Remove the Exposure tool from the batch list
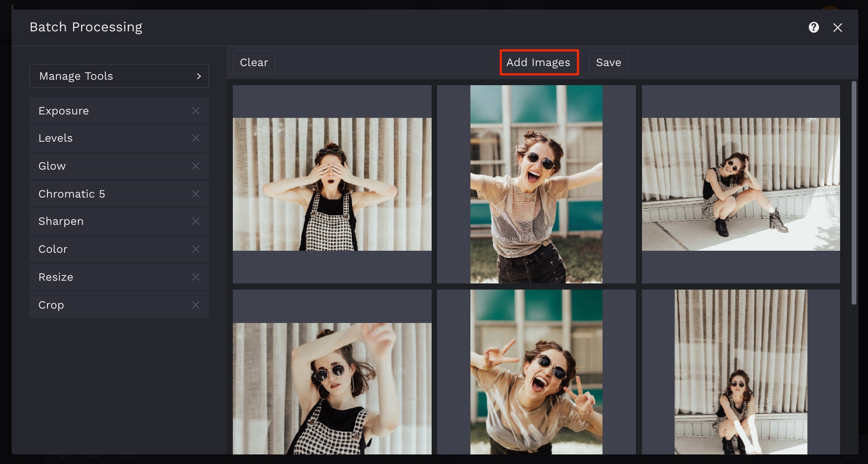Viewport: 868px width, 464px height. click(196, 110)
